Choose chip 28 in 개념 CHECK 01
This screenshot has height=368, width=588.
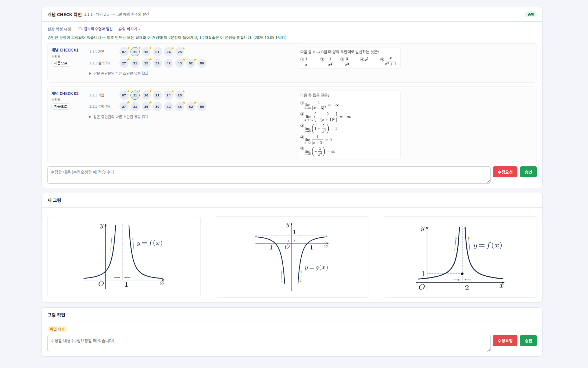[180, 52]
